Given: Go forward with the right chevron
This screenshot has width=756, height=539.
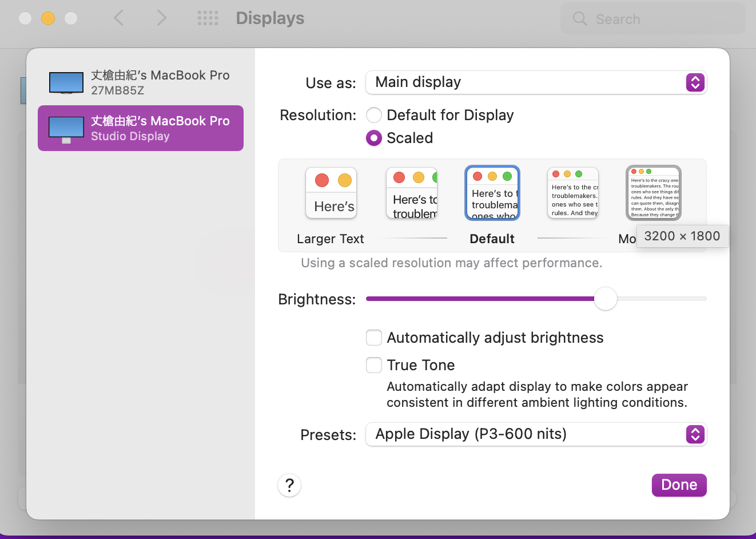Looking at the screenshot, I should [162, 18].
